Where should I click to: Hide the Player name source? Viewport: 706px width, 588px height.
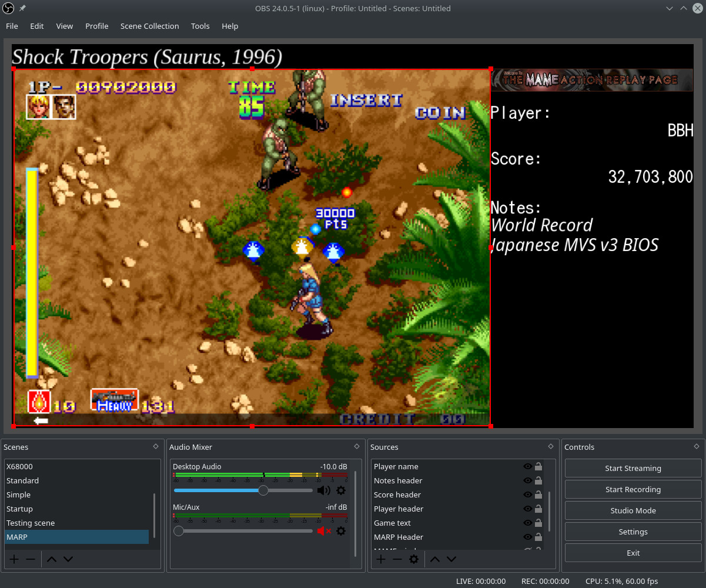click(x=527, y=466)
